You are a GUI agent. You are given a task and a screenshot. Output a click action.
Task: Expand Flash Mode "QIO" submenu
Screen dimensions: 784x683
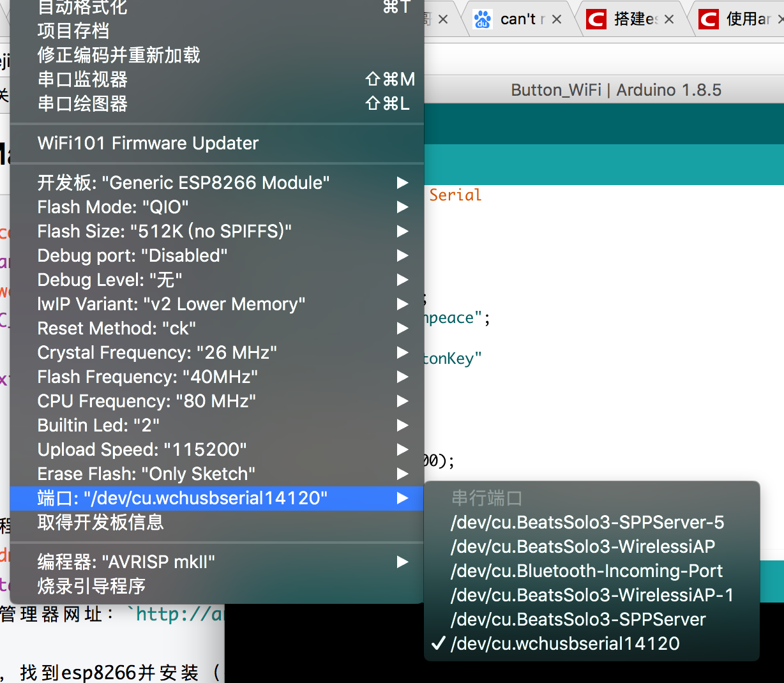coord(217,207)
